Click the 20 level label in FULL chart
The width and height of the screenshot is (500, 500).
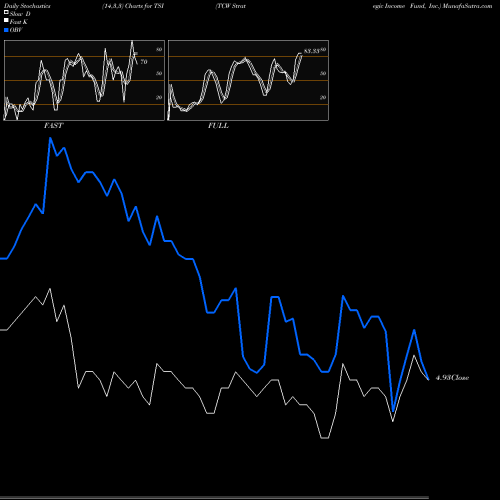pyautogui.click(x=323, y=97)
